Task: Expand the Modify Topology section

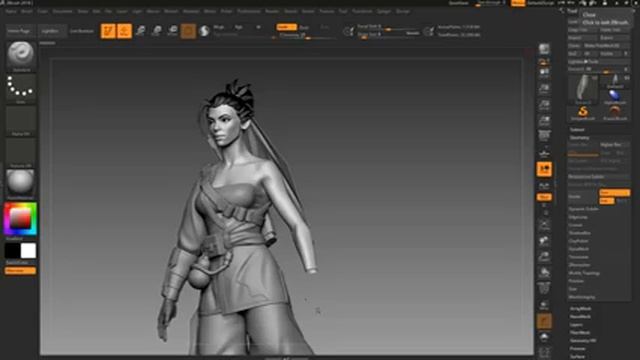Action: [584, 273]
